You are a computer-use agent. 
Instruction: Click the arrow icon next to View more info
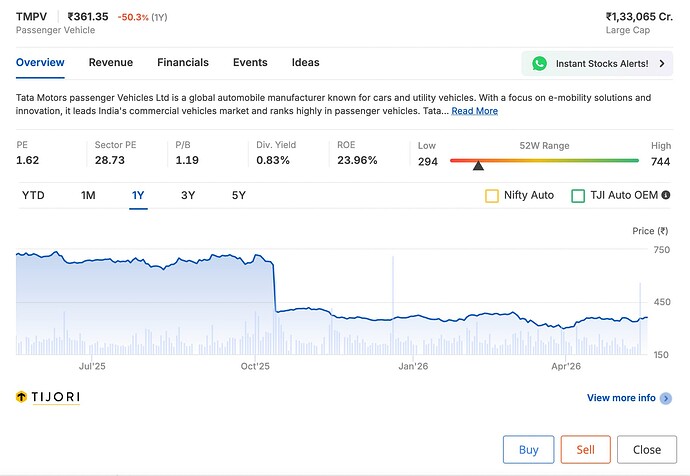pos(666,398)
